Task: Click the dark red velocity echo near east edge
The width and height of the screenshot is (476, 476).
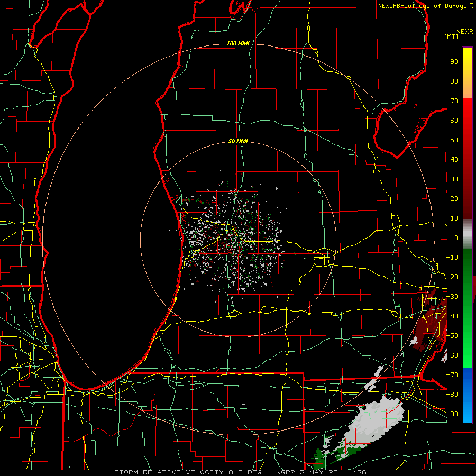Action: pos(431,323)
